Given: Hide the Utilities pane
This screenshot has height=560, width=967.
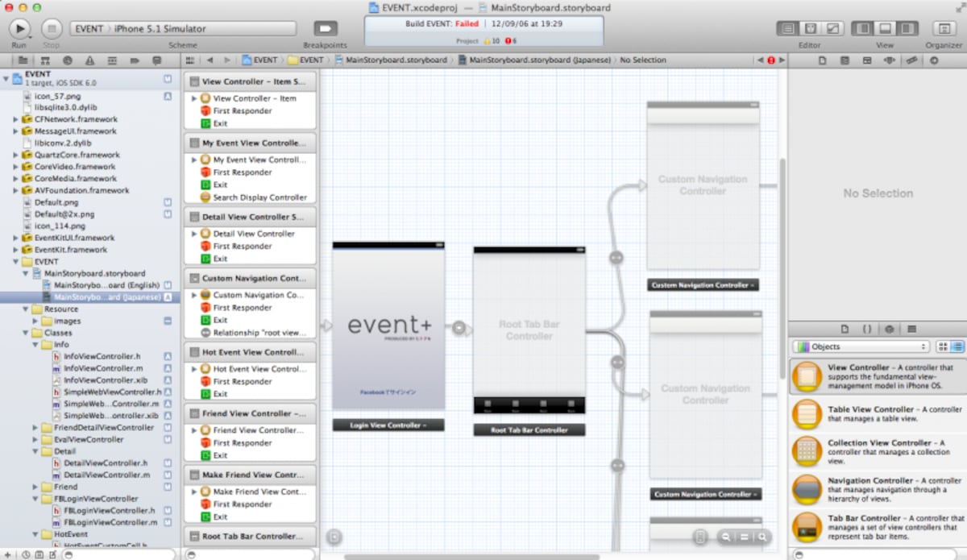Looking at the screenshot, I should pyautogui.click(x=907, y=28).
